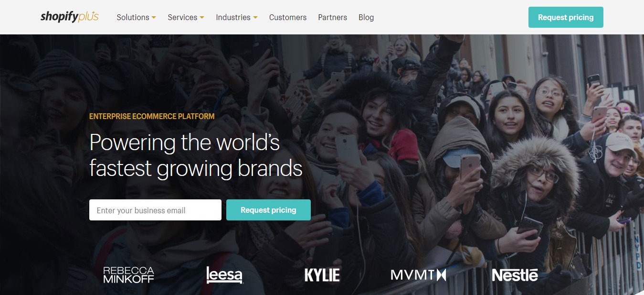The image size is (644, 295).
Task: Select the Leesa brand logo
Action: click(224, 275)
